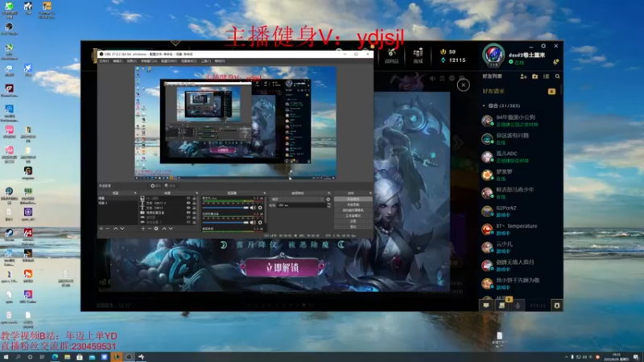Click the Start Recording button in OBS controls
Viewport: 644px width, 362px height.
[353, 204]
